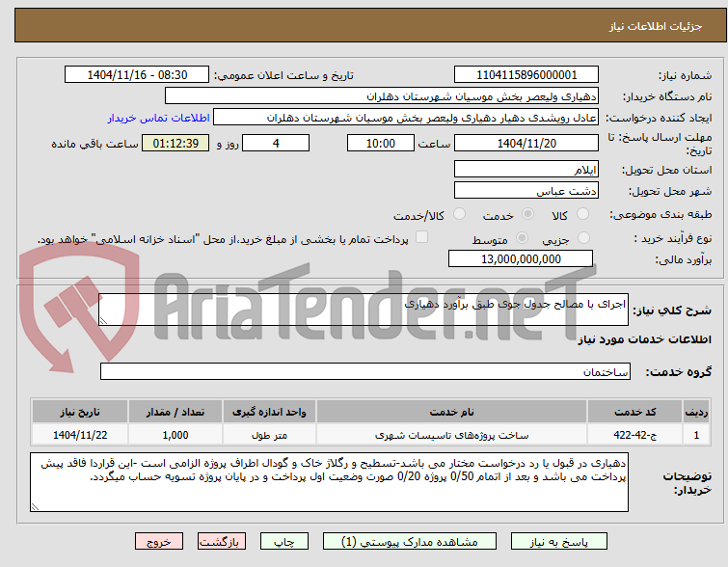The width and height of the screenshot is (728, 567).
Task: Click the برآورد مالی field 13,000,000,000
Action: tap(521, 258)
